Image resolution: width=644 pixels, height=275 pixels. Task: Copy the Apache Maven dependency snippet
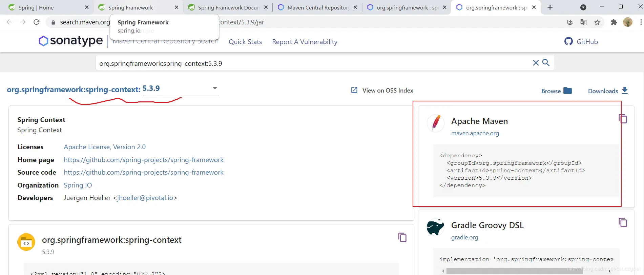coord(623,119)
